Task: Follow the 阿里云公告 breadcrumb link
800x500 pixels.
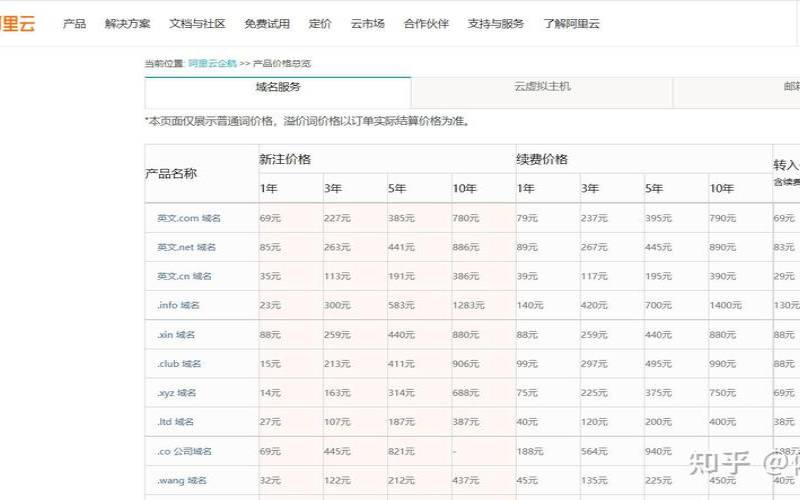Action: tap(212, 63)
